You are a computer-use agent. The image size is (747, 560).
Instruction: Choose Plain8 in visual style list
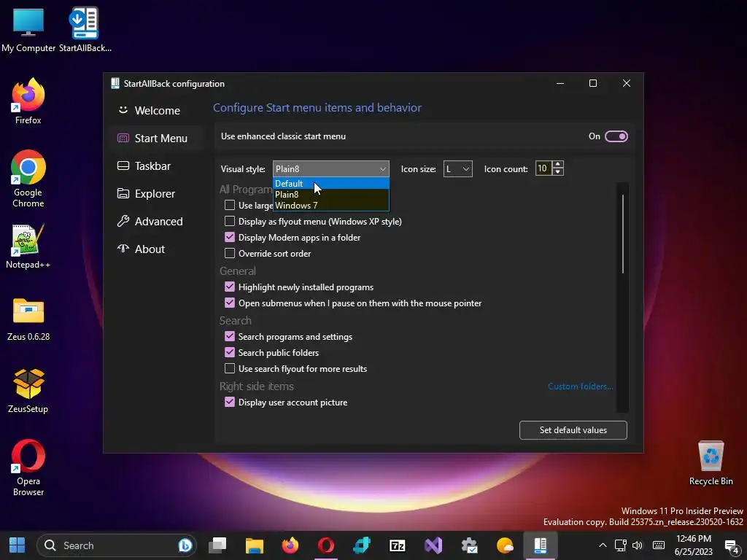tap(330, 194)
